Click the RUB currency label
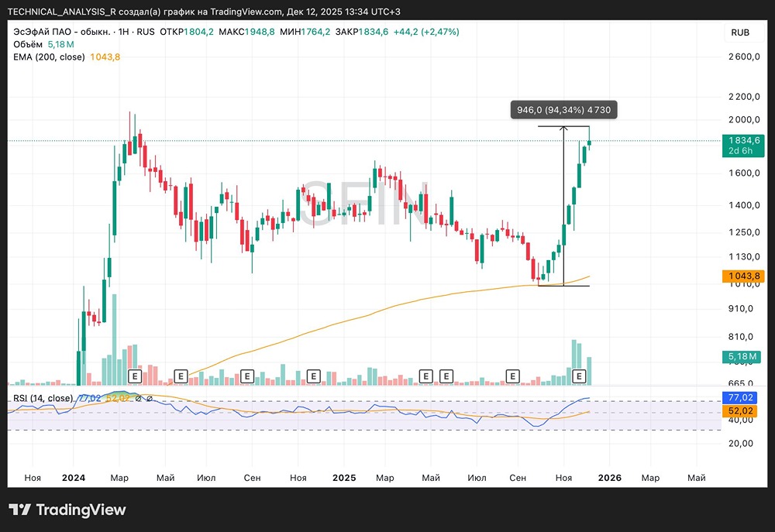Image resolution: width=775 pixels, height=532 pixels. [x=740, y=33]
